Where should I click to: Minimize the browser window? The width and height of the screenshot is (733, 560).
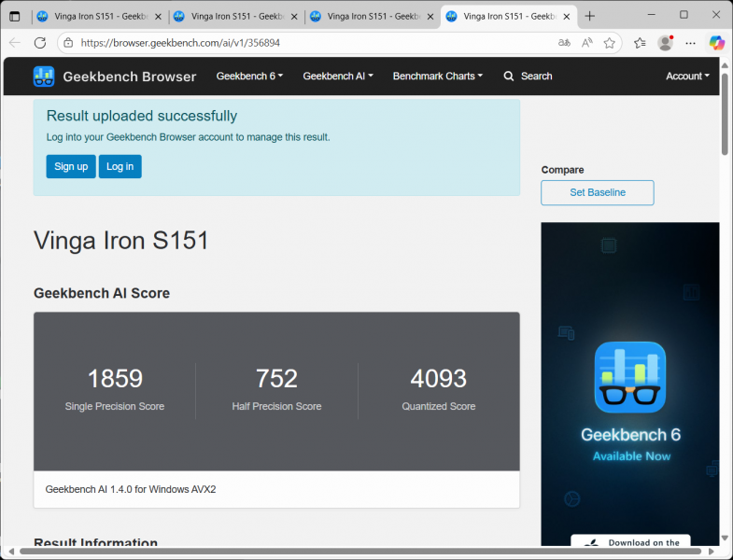(651, 15)
